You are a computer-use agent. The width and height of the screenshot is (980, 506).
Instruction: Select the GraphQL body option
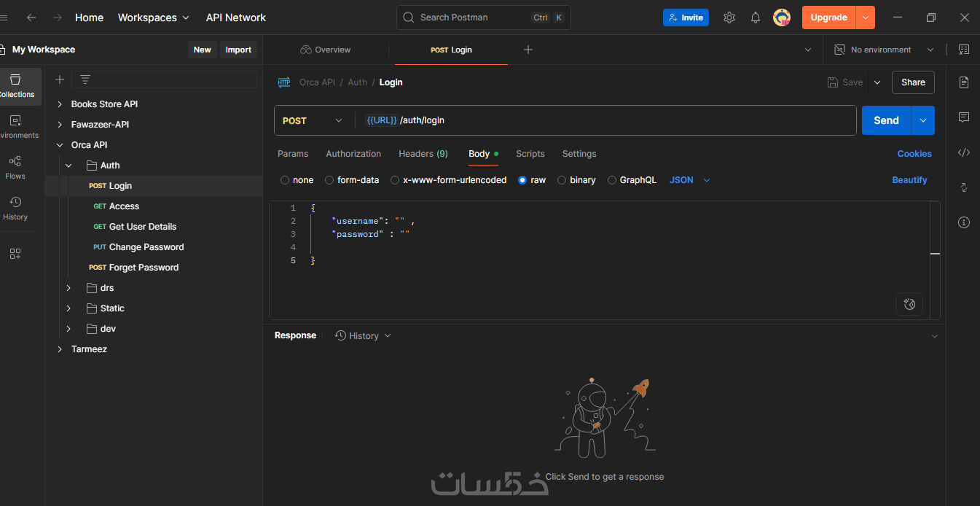coord(612,180)
